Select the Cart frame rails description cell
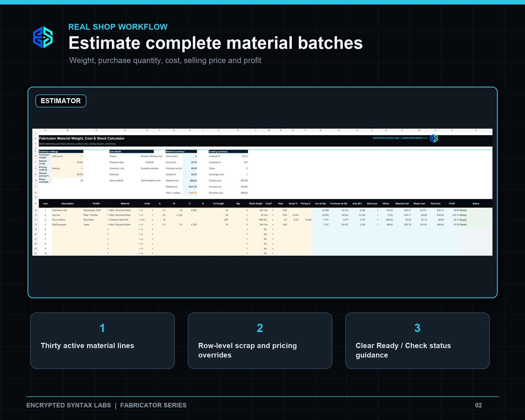This screenshot has width=525, height=420. pos(67,210)
